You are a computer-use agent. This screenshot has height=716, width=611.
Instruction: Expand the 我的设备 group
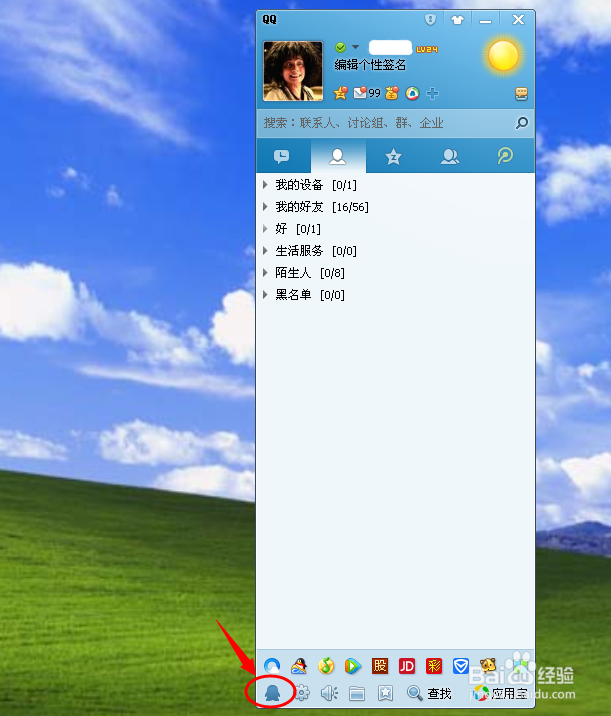coord(265,184)
